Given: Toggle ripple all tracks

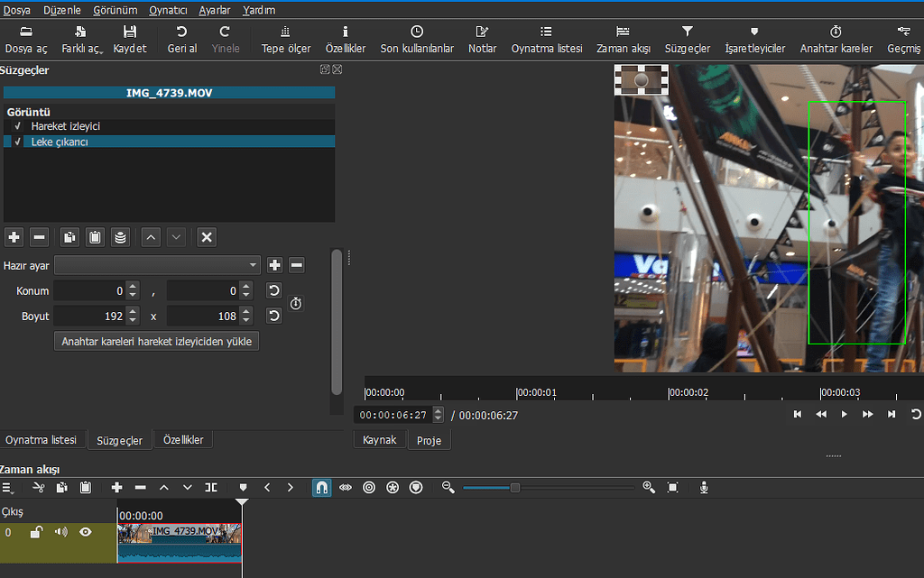Looking at the screenshot, I should coord(393,487).
